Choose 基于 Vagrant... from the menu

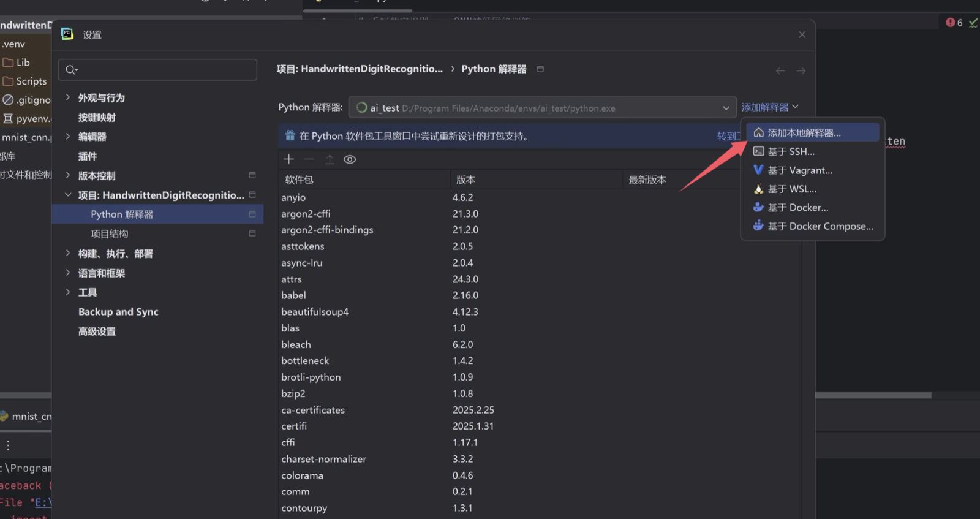point(813,170)
